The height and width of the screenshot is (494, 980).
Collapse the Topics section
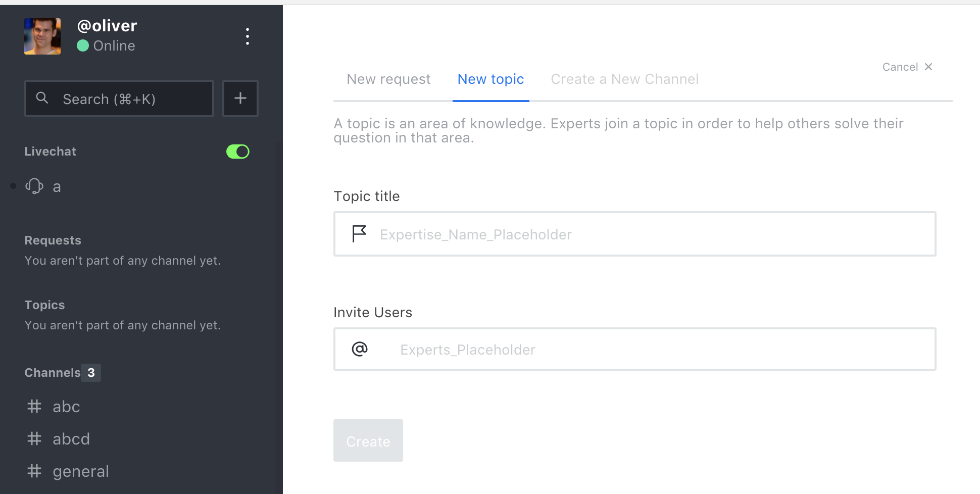(x=44, y=305)
